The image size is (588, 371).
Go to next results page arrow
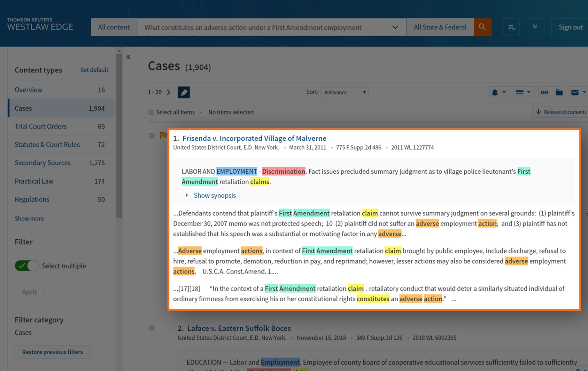point(169,92)
